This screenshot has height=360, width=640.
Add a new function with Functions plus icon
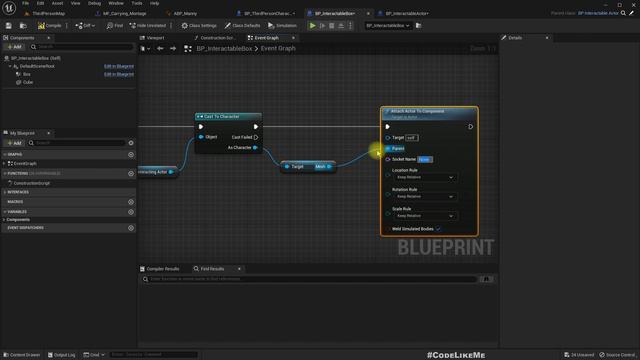coord(131,173)
